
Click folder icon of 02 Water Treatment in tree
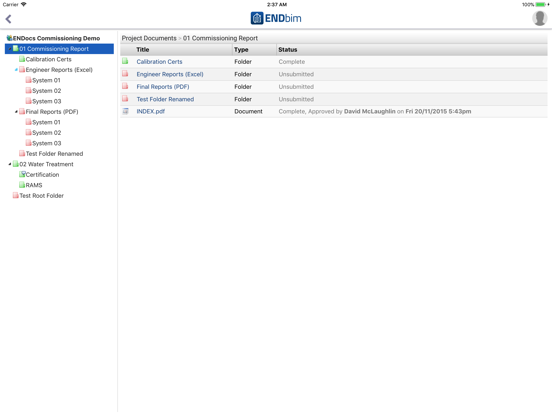[16, 164]
